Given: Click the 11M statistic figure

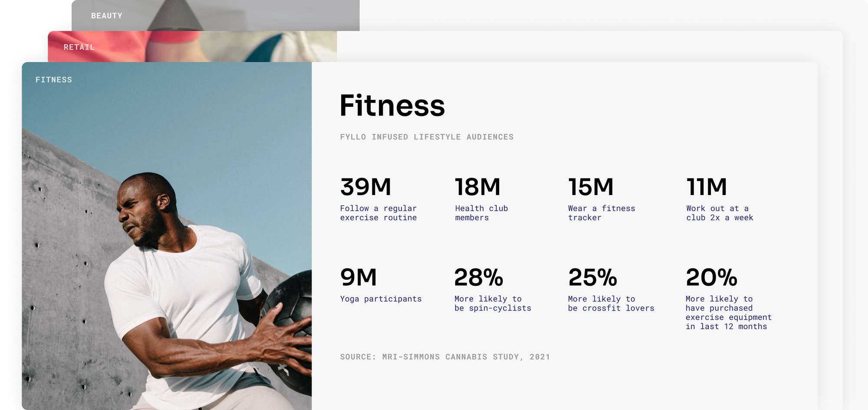Looking at the screenshot, I should coord(707,187).
